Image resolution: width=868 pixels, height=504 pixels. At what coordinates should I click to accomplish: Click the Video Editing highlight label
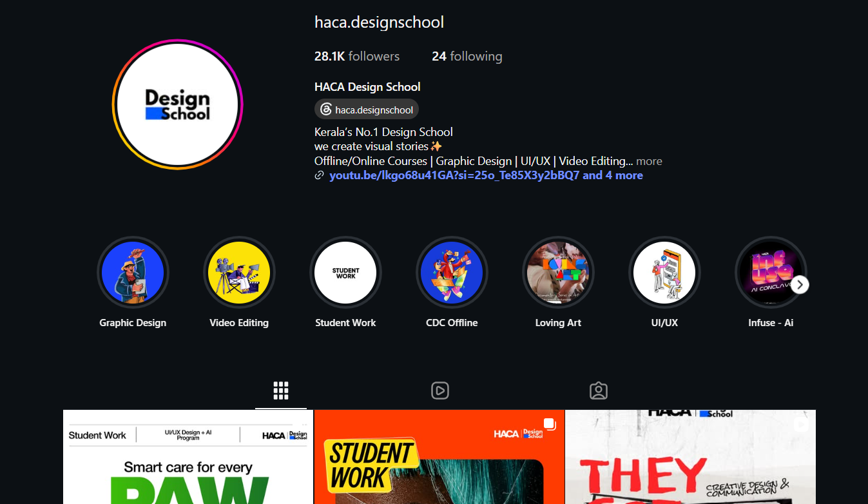[x=239, y=323]
